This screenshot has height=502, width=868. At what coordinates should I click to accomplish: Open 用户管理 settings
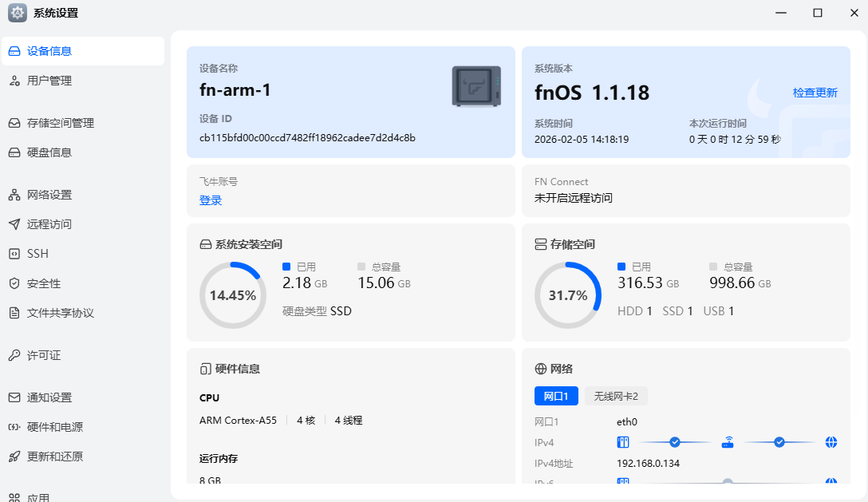pos(83,81)
